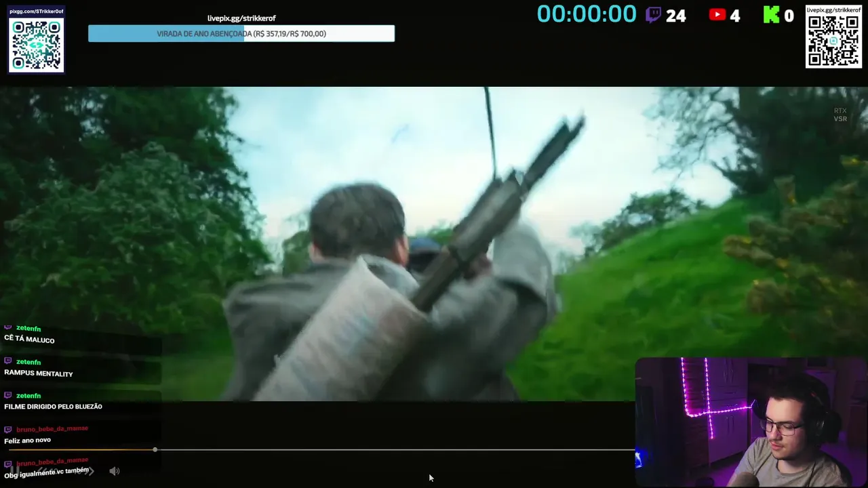Screen dimensions: 868x488
Task: Click the chat message 'CÊ TÁ MALUCO'
Action: pos(29,339)
